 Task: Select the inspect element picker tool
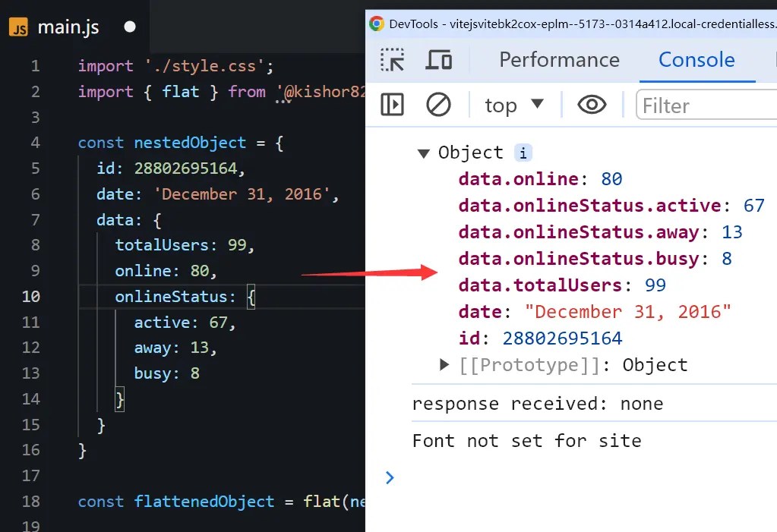tap(391, 59)
